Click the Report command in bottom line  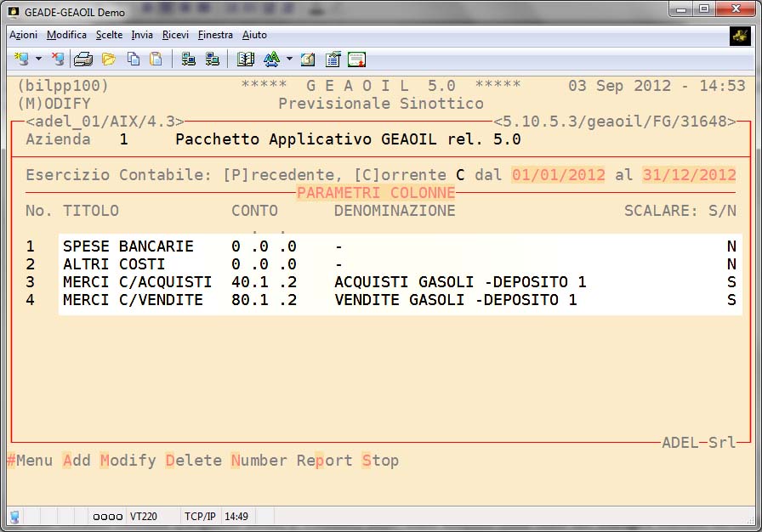tap(324, 461)
